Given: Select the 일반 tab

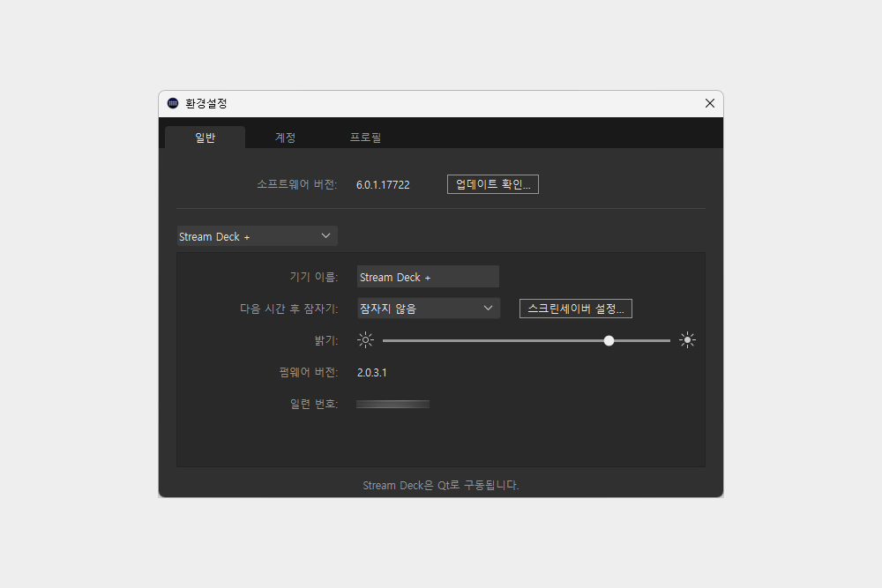Looking at the screenshot, I should 206,138.
